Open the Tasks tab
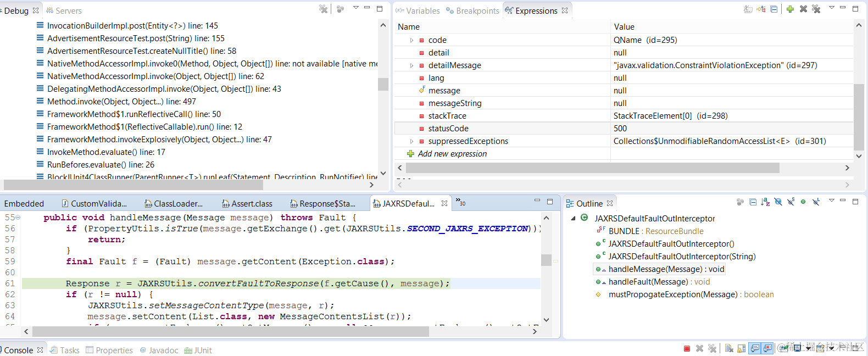 pyautogui.click(x=65, y=350)
